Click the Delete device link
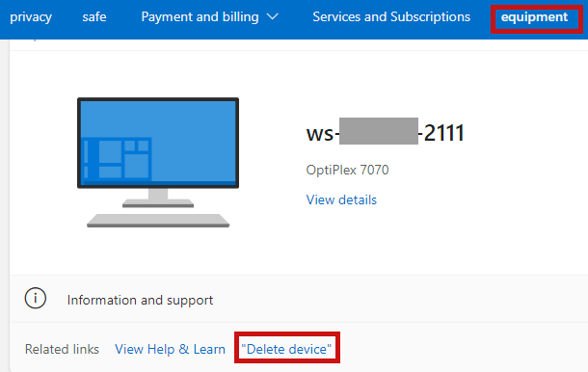 286,349
